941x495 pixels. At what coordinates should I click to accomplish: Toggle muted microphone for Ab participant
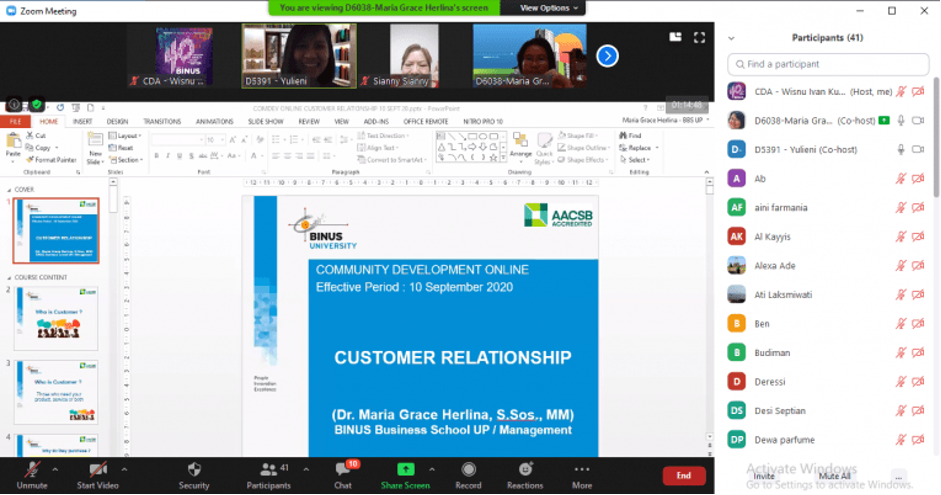pos(901,178)
